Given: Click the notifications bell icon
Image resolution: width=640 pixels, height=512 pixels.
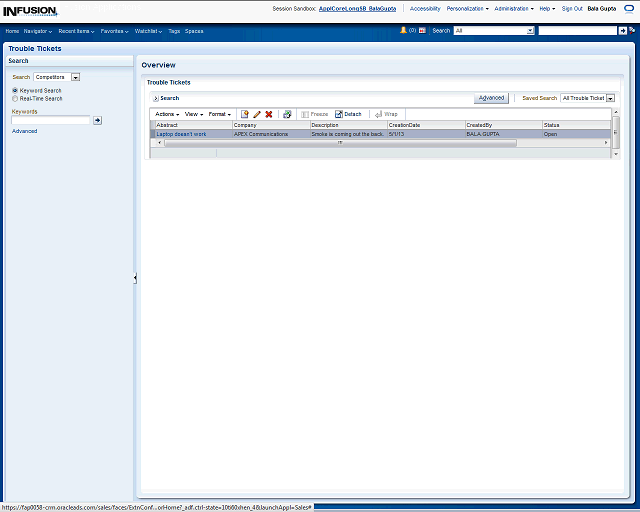Looking at the screenshot, I should click(404, 31).
